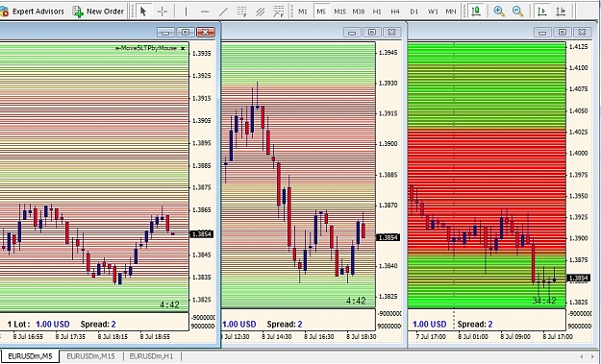Close the H1 chart window
601x364 pixels.
tap(582, 32)
